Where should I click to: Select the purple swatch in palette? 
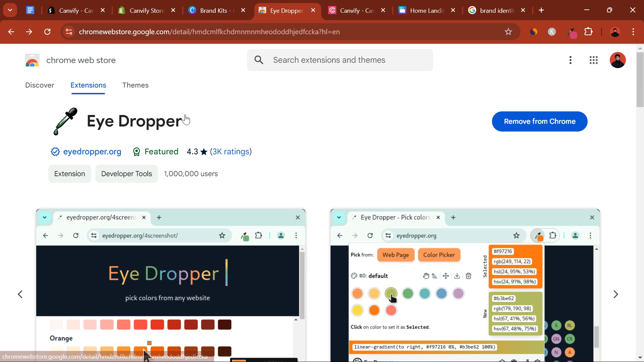click(x=458, y=294)
